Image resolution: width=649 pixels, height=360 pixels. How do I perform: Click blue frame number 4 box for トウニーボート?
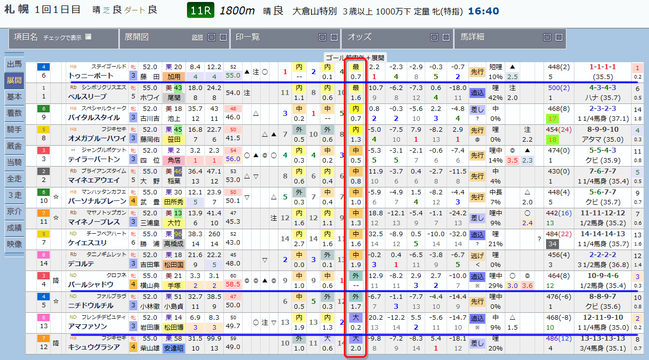click(43, 67)
